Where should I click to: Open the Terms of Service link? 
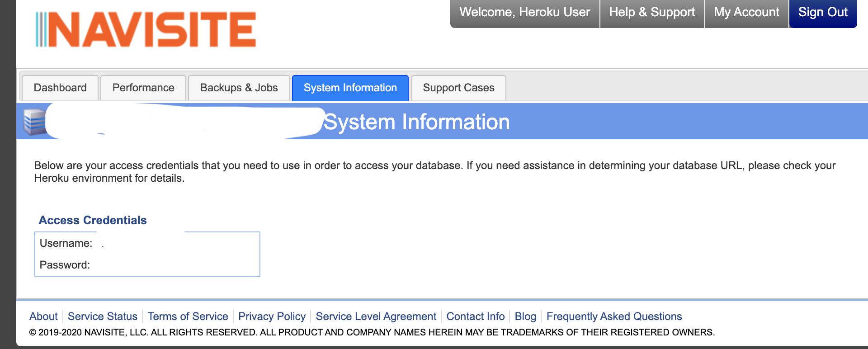pos(188,316)
